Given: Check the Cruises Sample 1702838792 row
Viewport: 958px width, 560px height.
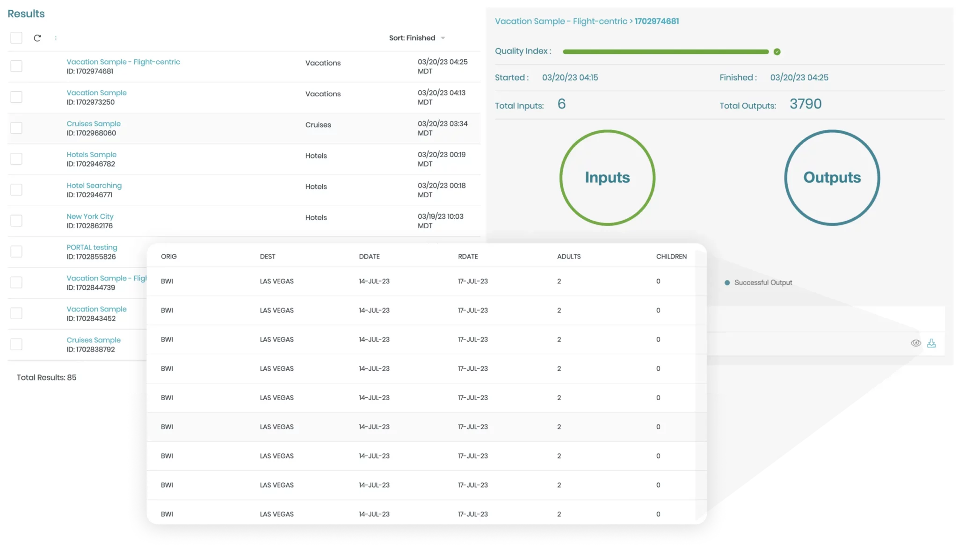Looking at the screenshot, I should 16,344.
